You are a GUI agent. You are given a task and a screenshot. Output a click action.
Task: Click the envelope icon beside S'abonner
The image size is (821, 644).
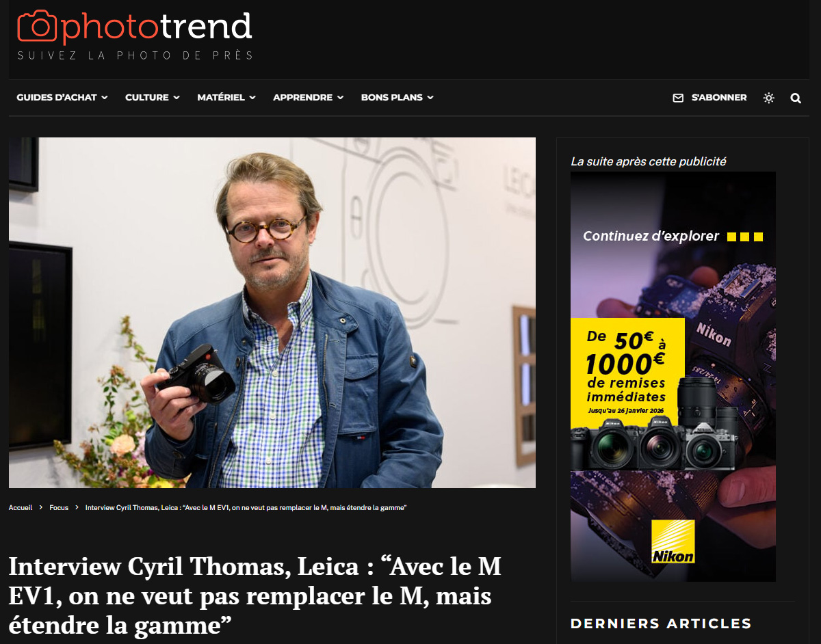click(678, 98)
